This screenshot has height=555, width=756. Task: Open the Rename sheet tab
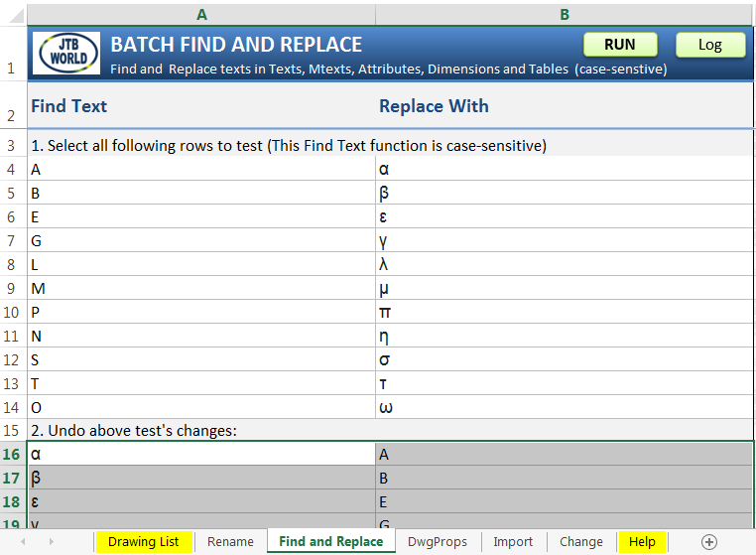(230, 541)
